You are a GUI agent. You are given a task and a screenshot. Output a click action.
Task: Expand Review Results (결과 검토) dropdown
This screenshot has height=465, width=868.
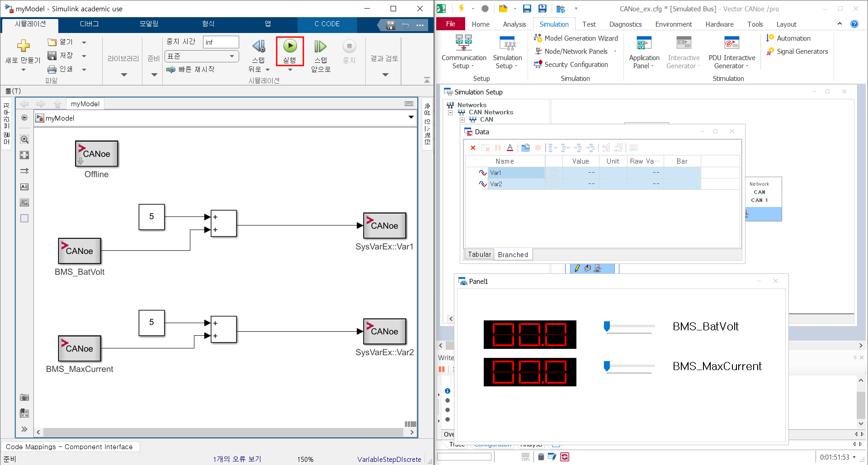tap(385, 75)
